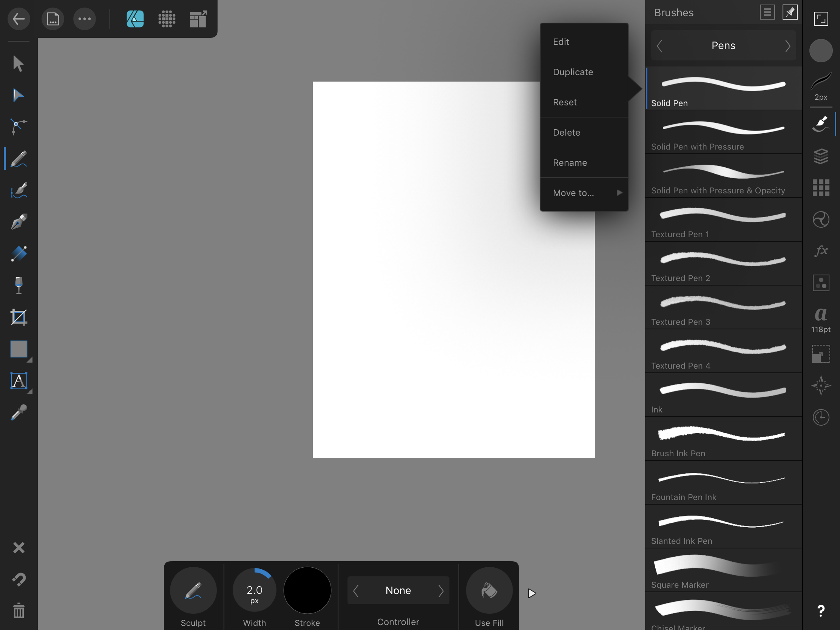The width and height of the screenshot is (840, 630).
Task: Choose Delete from brush context menu
Action: coord(584,133)
